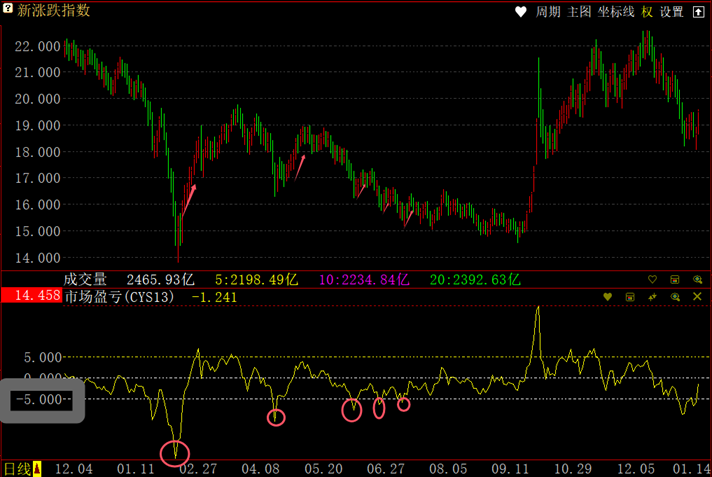Click the -1.241 indicator value
712x477 pixels.
tap(214, 298)
